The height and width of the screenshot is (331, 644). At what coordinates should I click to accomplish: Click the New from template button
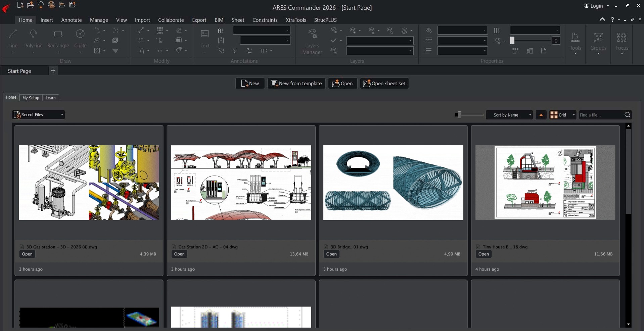pos(296,83)
